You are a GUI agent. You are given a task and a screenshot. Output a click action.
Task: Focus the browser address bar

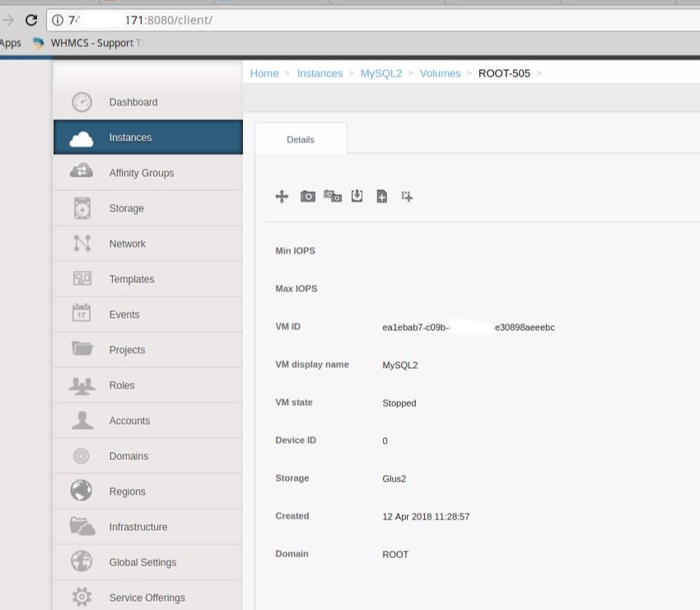click(373, 20)
